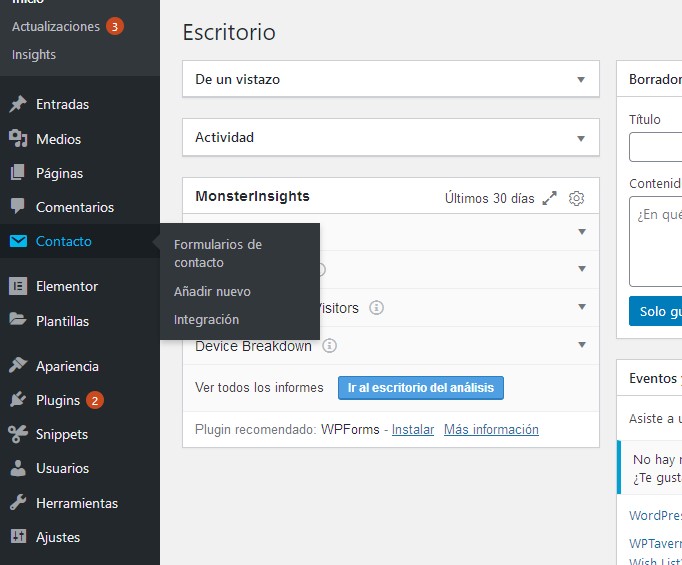This screenshot has width=682, height=565.
Task: Open Integración submenu entry
Action: coord(206,320)
